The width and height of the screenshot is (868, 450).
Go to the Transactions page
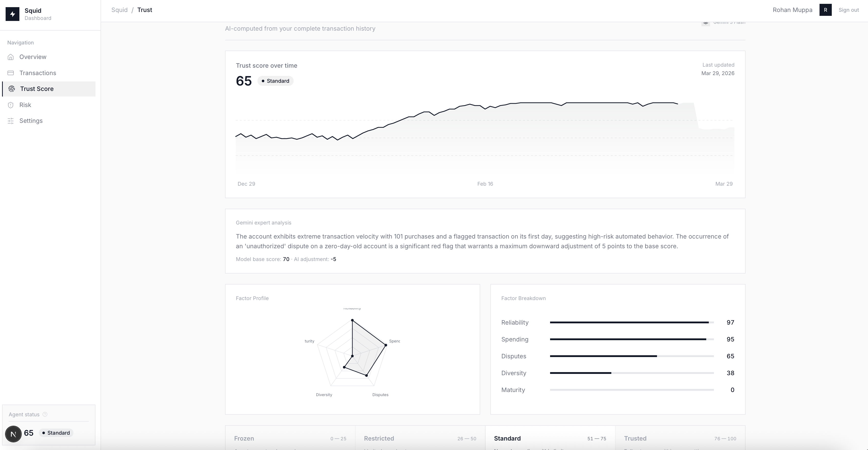38,73
